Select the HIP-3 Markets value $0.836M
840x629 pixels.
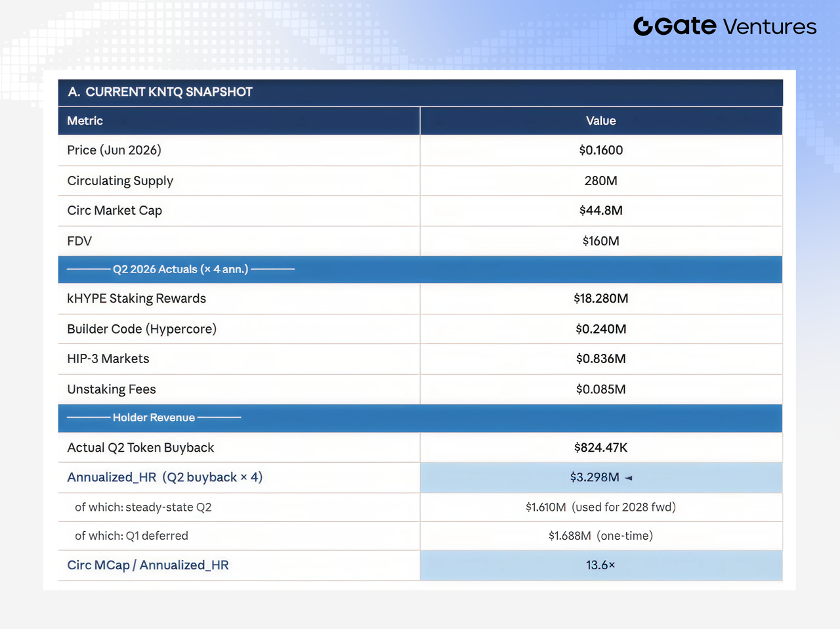tap(601, 359)
